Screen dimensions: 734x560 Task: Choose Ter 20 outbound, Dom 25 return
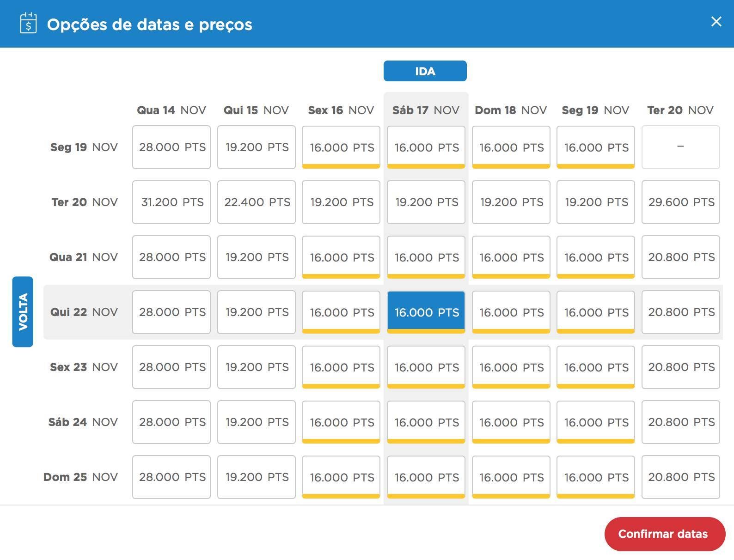tap(681, 477)
